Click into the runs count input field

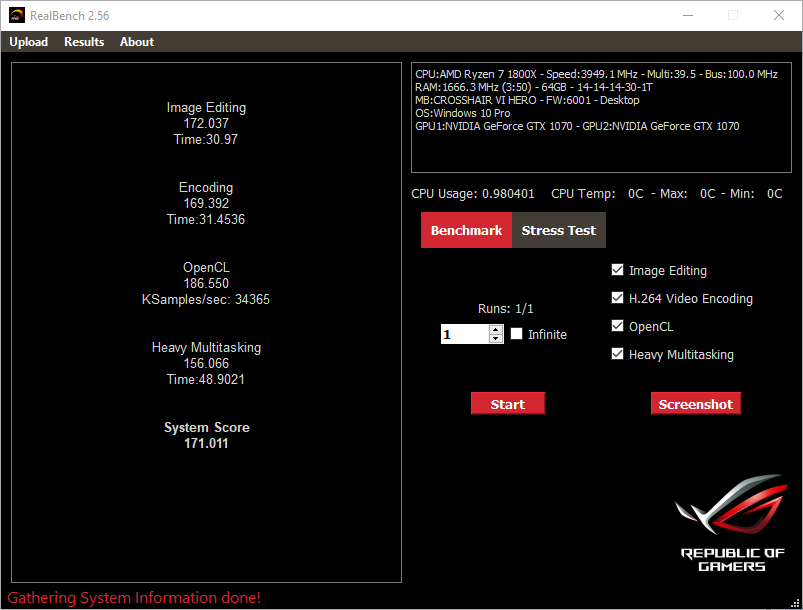click(465, 334)
